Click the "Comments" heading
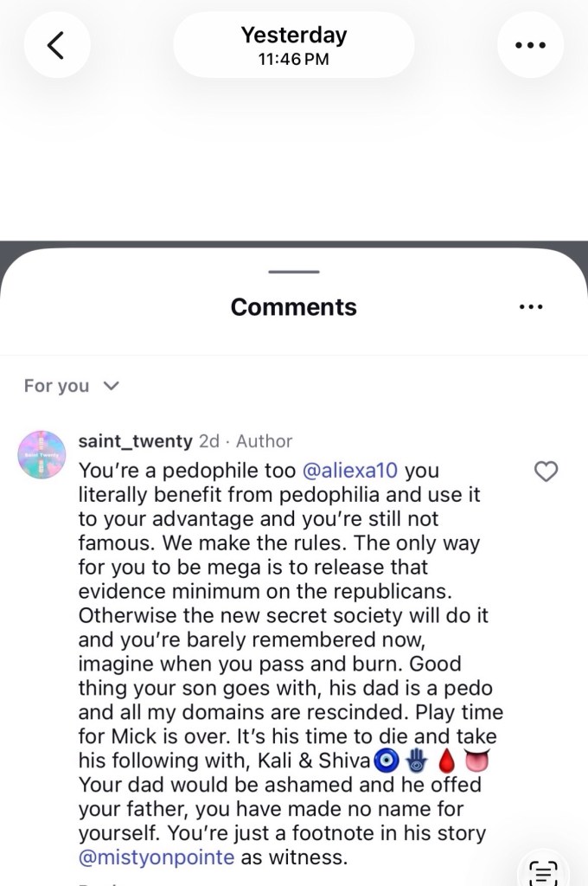The width and height of the screenshot is (588, 886). tap(294, 306)
